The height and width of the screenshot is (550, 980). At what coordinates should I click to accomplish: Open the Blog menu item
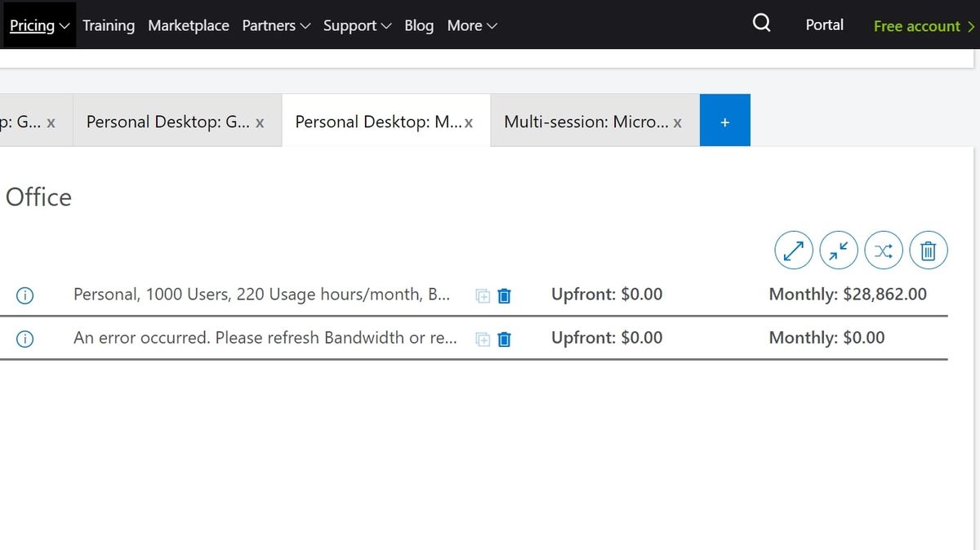[419, 25]
